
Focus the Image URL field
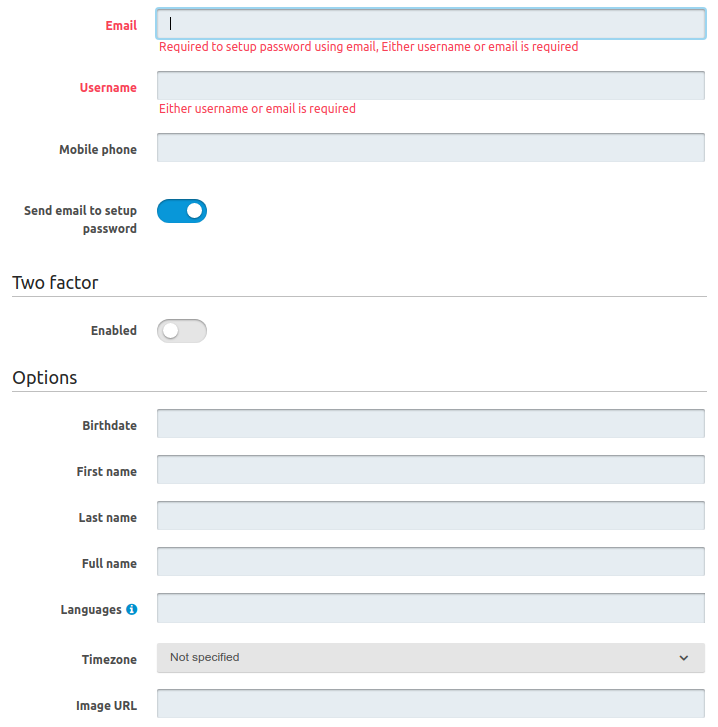pyautogui.click(x=430, y=704)
